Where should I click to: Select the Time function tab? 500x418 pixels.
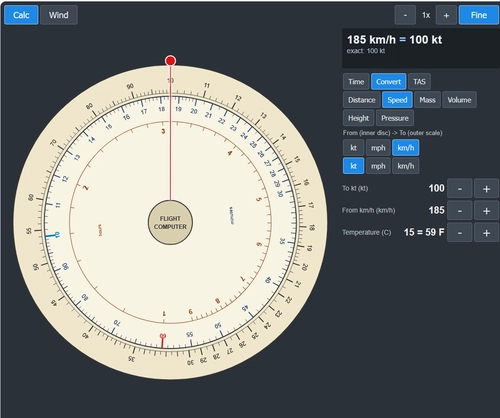[356, 82]
